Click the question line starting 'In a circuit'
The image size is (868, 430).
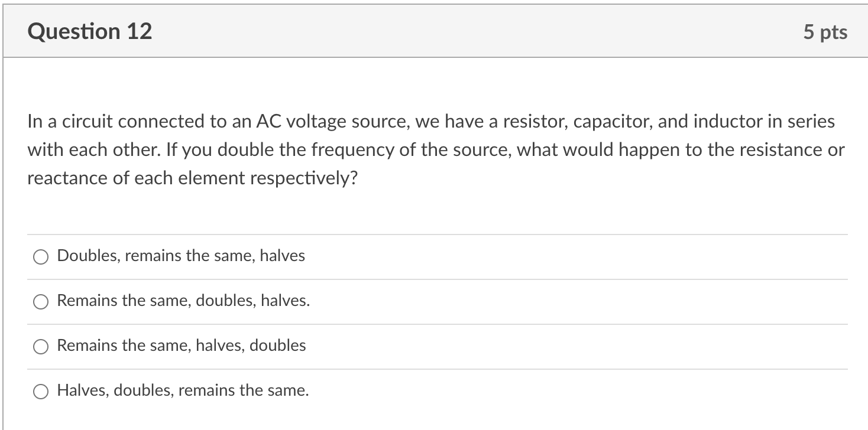(x=431, y=122)
